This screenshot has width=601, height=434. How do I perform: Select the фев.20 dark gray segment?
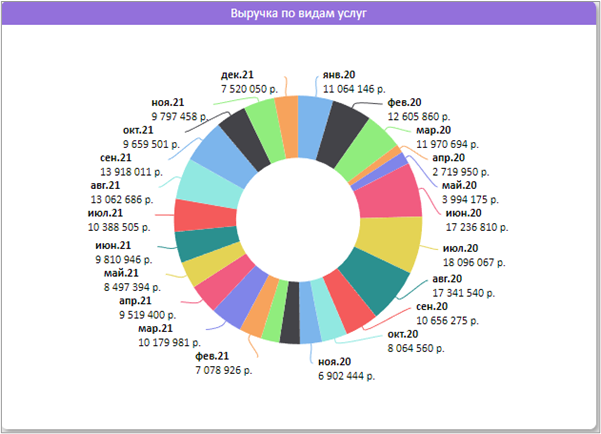click(340, 135)
